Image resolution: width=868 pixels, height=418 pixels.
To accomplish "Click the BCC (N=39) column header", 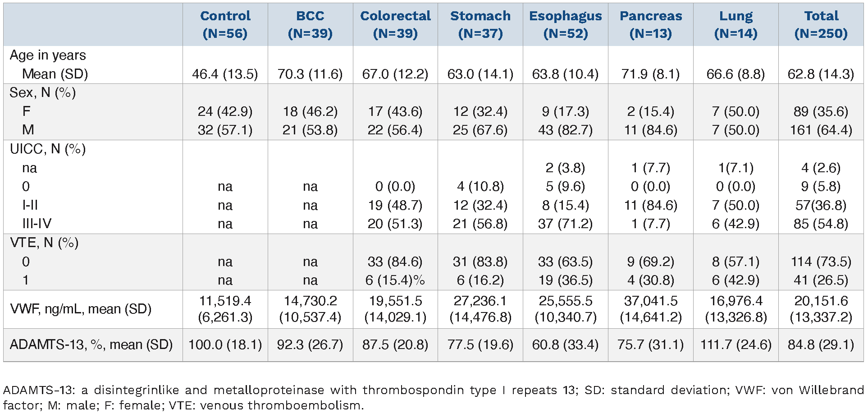I will [310, 24].
